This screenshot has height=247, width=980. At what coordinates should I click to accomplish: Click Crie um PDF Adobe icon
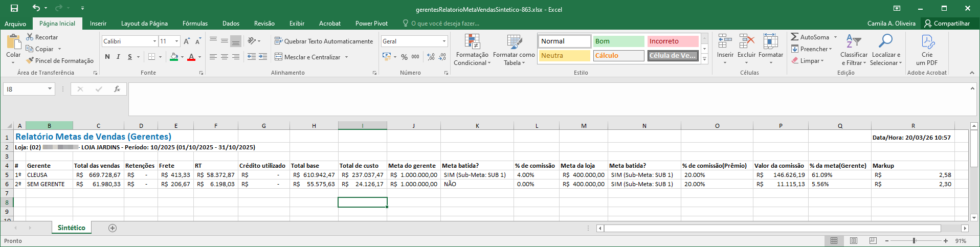pos(927,42)
